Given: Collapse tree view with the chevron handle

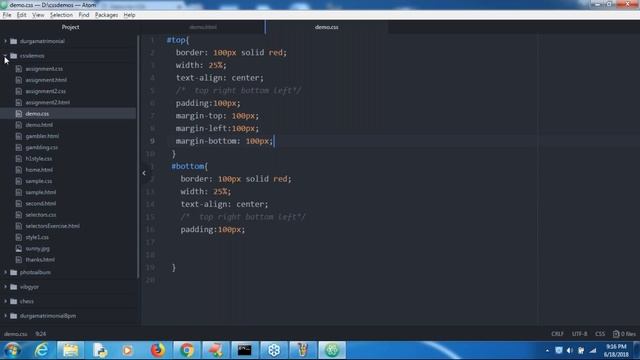Looking at the screenshot, I should click(x=144, y=173).
